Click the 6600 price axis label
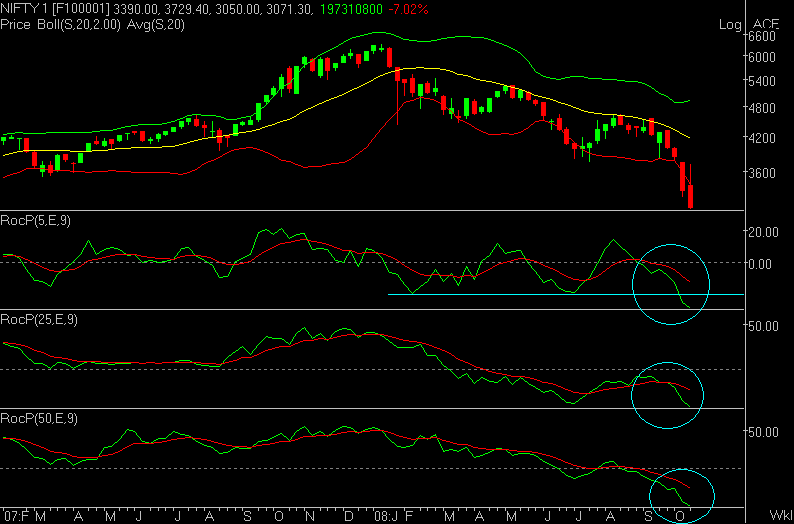The height and width of the screenshot is (524, 794). pos(762,36)
